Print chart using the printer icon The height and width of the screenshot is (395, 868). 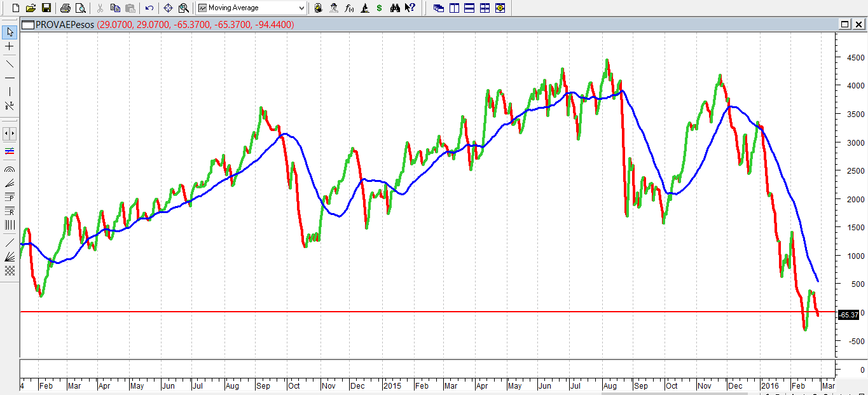click(x=65, y=8)
